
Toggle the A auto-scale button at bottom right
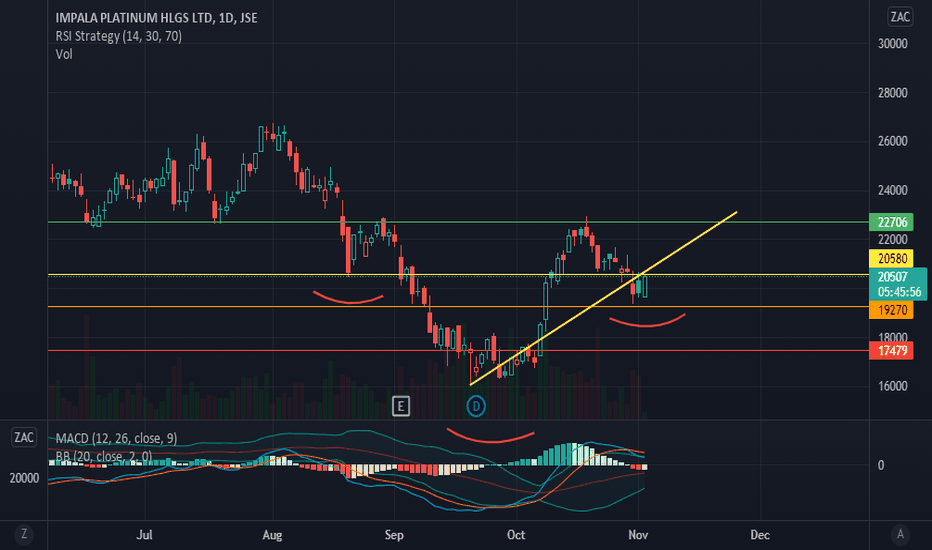tap(900, 534)
